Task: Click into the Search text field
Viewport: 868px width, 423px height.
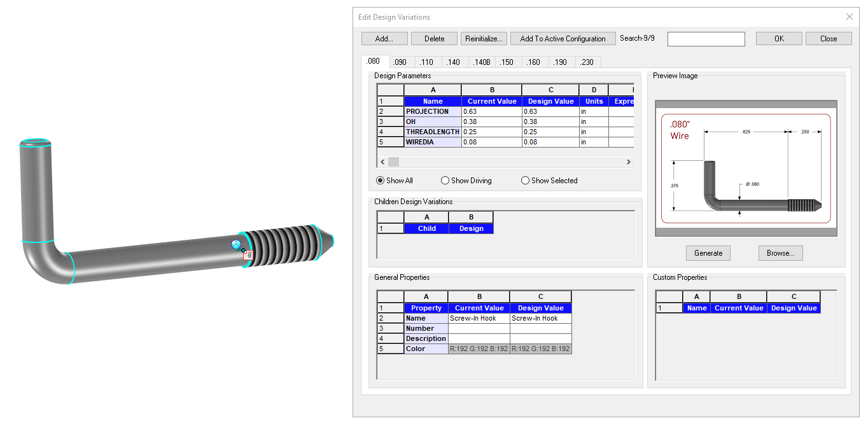Action: click(x=706, y=39)
